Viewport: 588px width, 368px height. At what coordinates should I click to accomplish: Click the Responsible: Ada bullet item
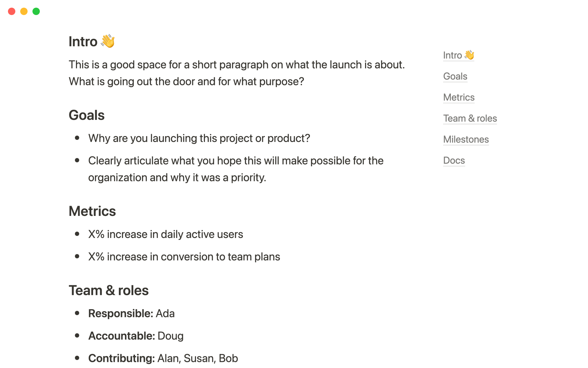point(131,313)
